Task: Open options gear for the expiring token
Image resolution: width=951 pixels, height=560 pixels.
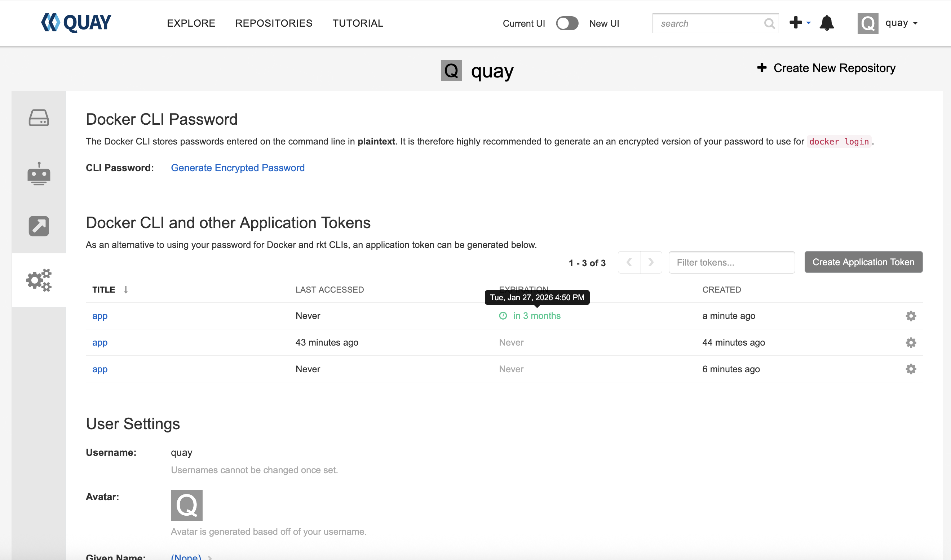Action: point(911,316)
